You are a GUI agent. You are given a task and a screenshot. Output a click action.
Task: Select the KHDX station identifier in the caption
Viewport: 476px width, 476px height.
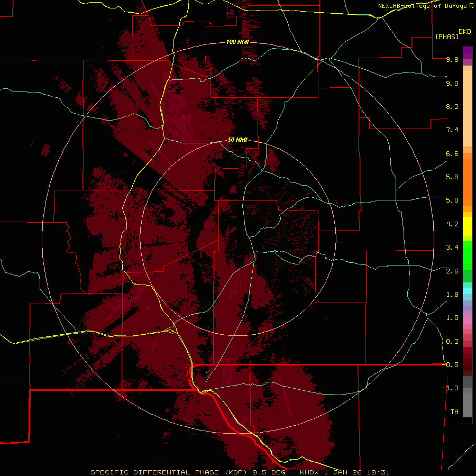309,472
